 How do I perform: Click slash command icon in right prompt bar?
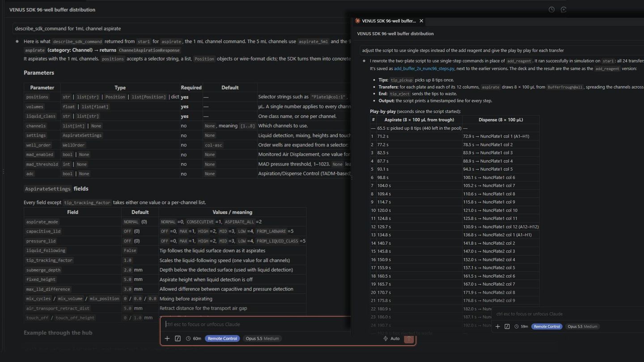(507, 326)
